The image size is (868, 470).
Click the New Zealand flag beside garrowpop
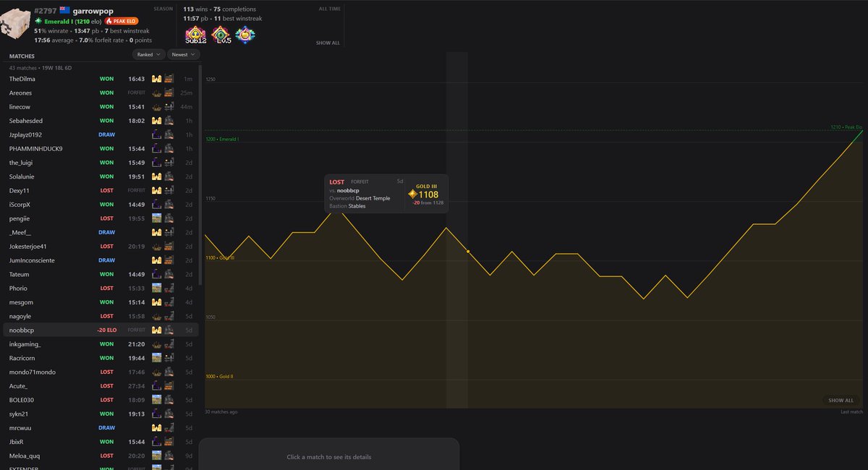pyautogui.click(x=64, y=10)
